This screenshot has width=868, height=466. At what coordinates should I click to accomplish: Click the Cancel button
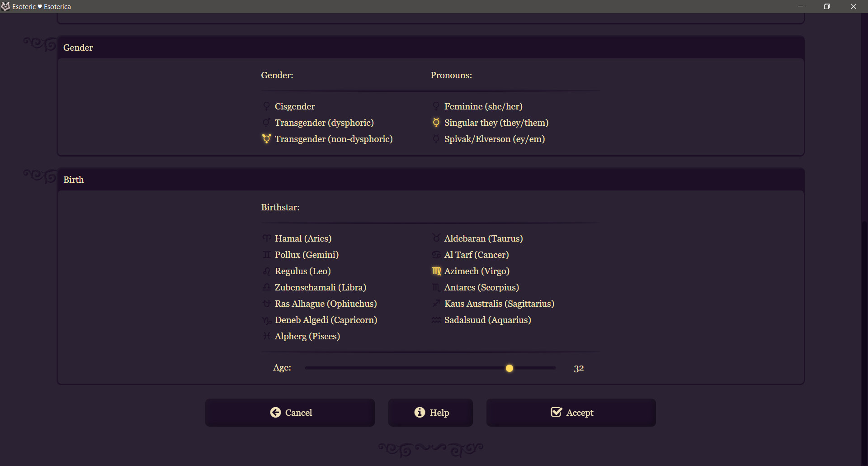[x=290, y=412]
